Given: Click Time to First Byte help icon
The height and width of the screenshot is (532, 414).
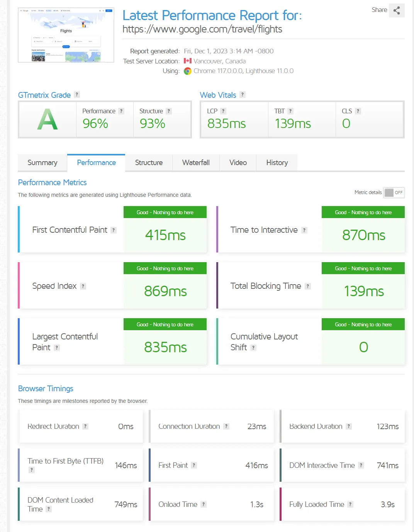Looking at the screenshot, I should (x=32, y=470).
